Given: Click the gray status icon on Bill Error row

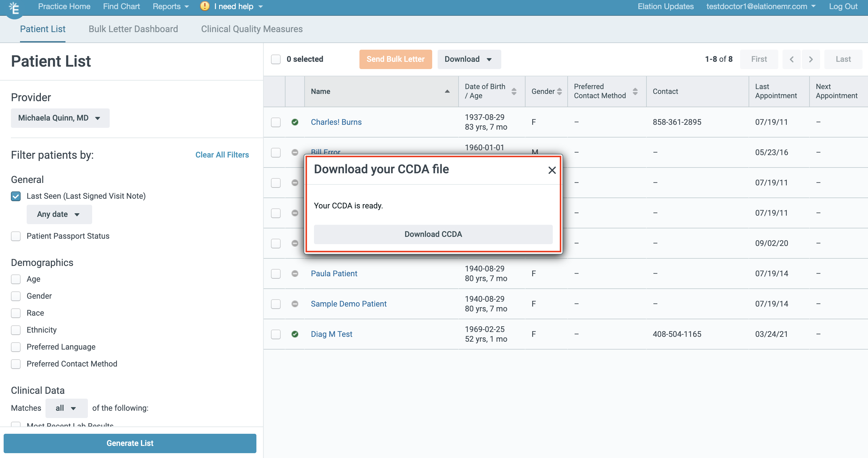Looking at the screenshot, I should click(x=295, y=153).
